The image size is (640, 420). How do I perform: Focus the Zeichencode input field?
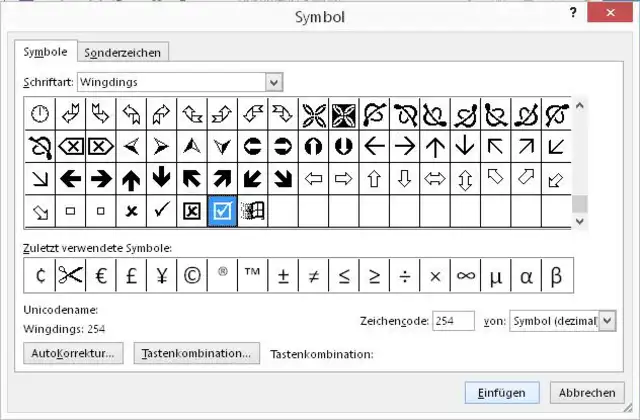point(453,321)
